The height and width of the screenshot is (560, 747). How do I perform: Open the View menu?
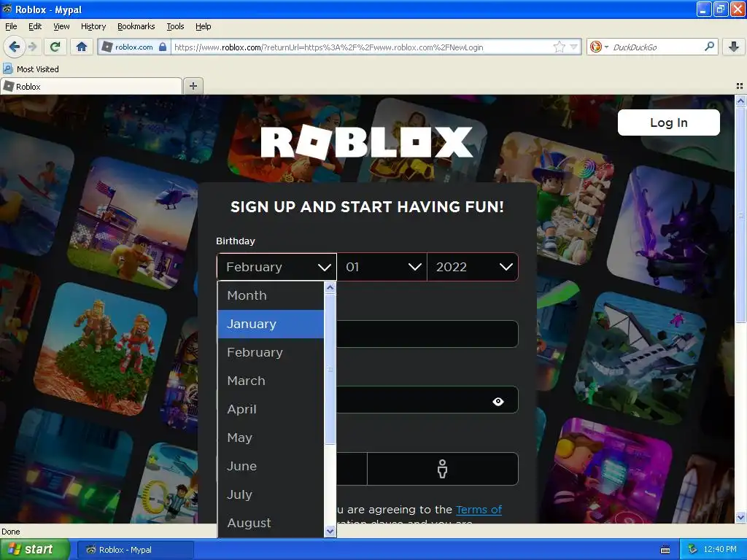[61, 26]
